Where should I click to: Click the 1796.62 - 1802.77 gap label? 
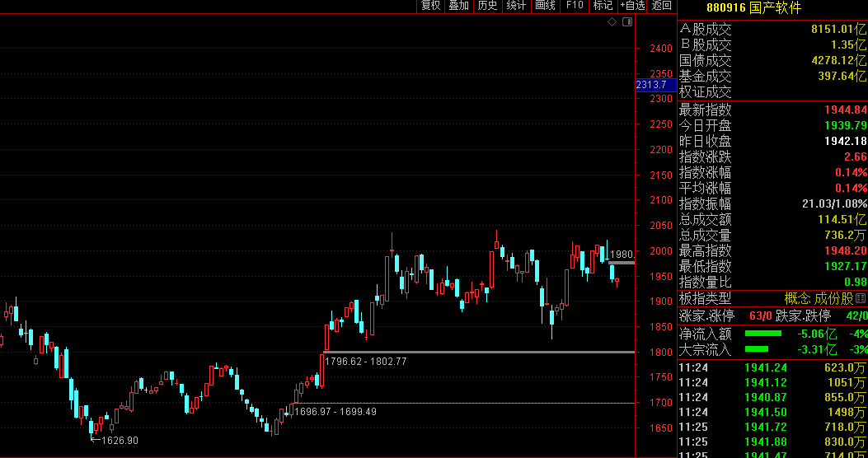coord(366,361)
